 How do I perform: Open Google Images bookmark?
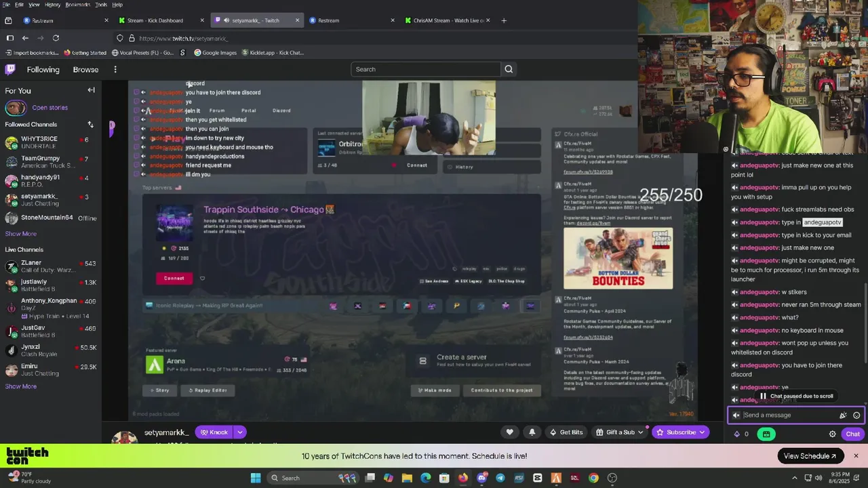click(x=216, y=52)
